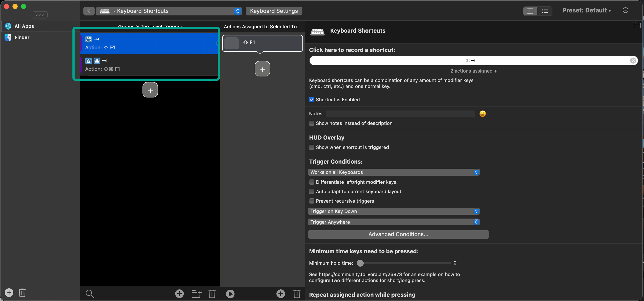The width and height of the screenshot is (644, 301).
Task: Click the search triggers icon
Action: click(x=90, y=293)
